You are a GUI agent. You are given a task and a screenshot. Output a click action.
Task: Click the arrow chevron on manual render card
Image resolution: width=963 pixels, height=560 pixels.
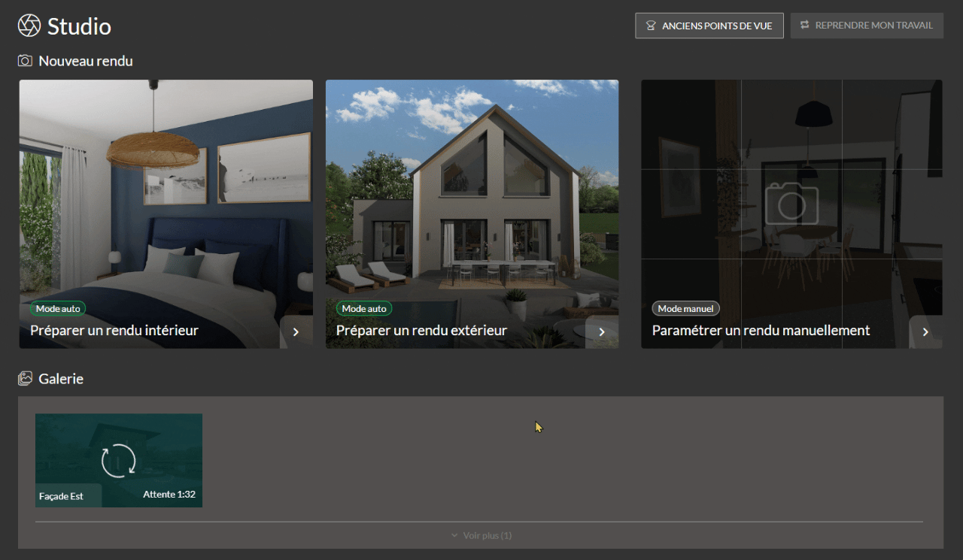tap(925, 331)
